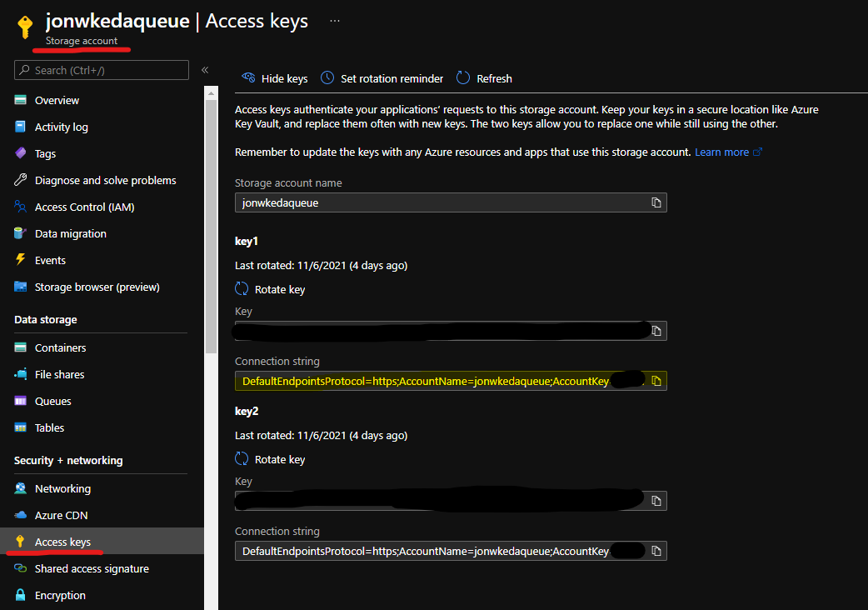The image size is (868, 610).
Task: Set a rotation reminder for keys
Action: pos(382,77)
